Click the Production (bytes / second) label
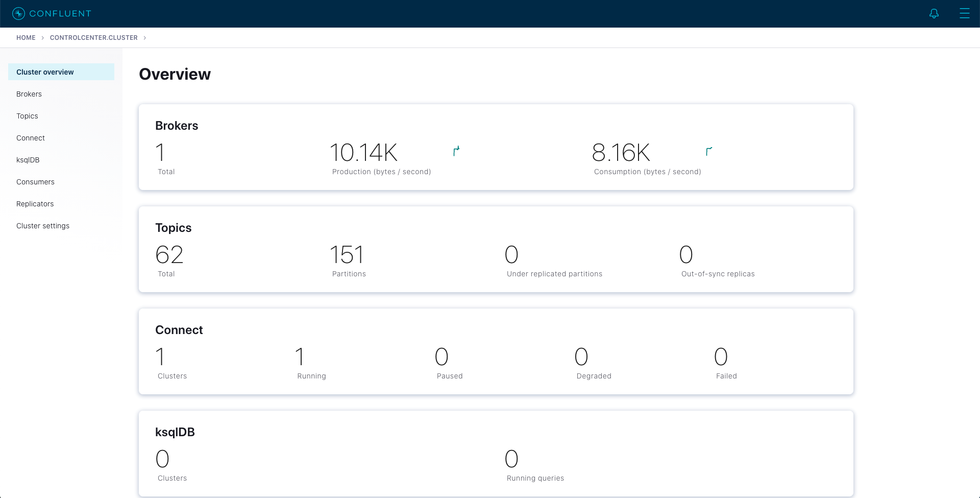Image resolution: width=980 pixels, height=498 pixels. 381,172
